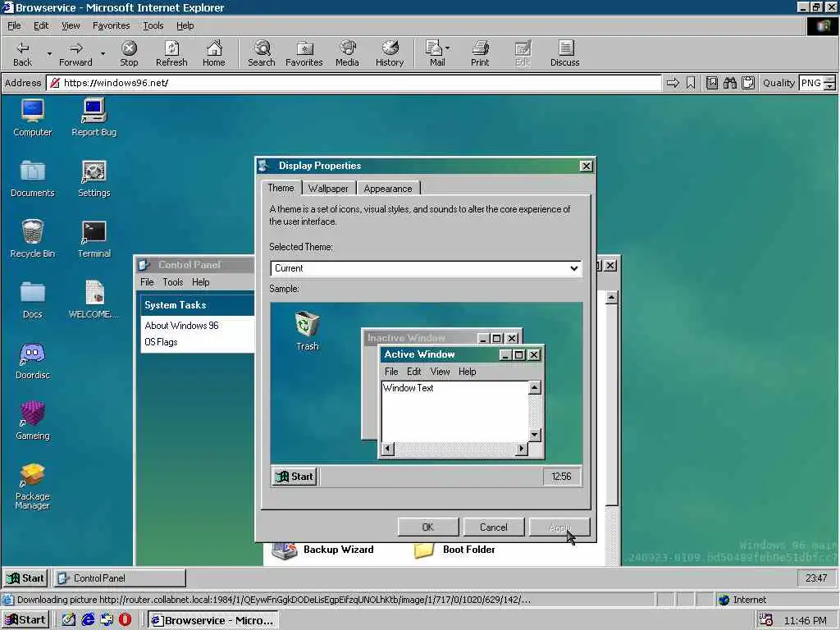Screen dimensions: 840x630
Task: Open the Report Bug desktop icon
Action: [x=94, y=111]
